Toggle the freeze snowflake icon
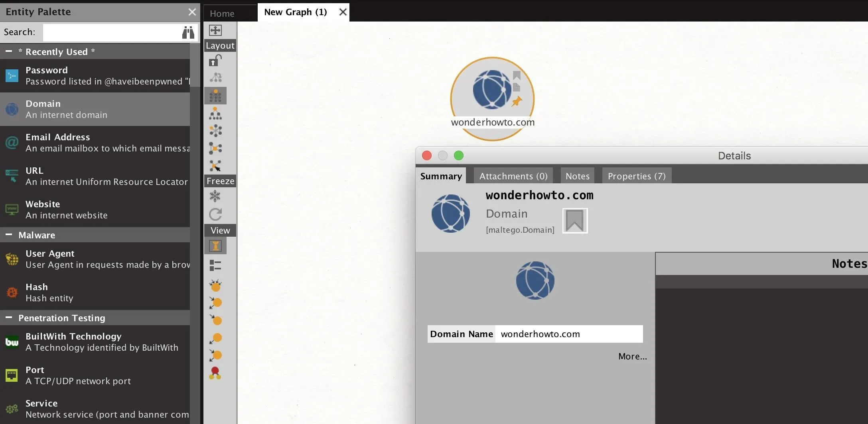Viewport: 868px width, 424px height. [x=215, y=196]
